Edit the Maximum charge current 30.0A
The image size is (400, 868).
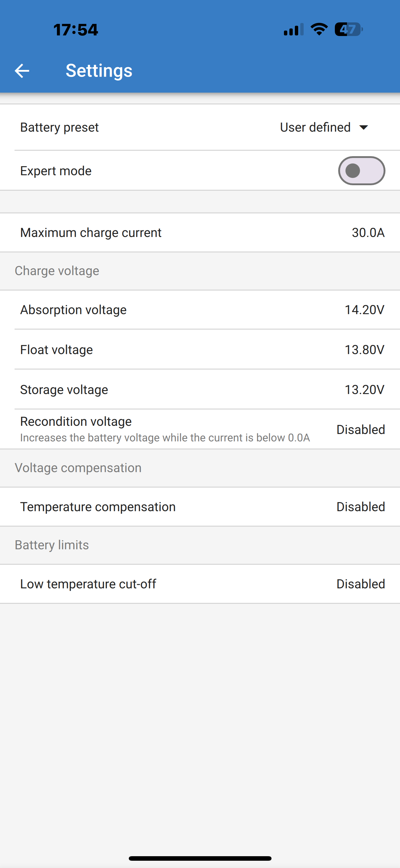(200, 232)
